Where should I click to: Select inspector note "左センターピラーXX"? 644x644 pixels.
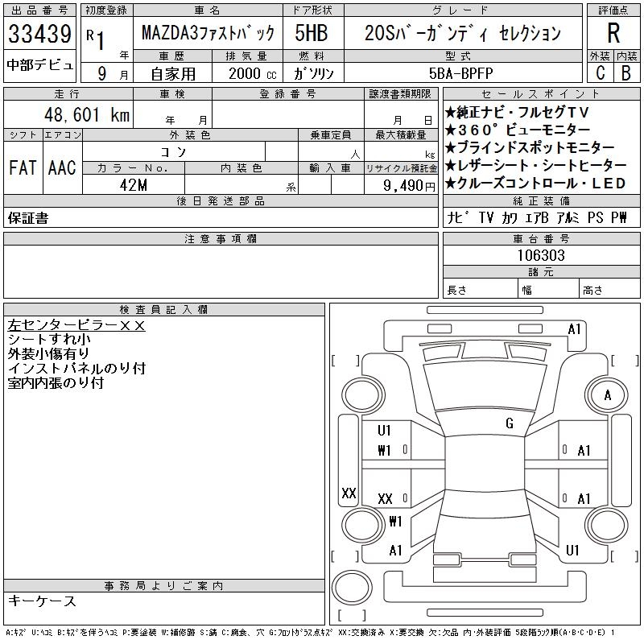pyautogui.click(x=76, y=325)
